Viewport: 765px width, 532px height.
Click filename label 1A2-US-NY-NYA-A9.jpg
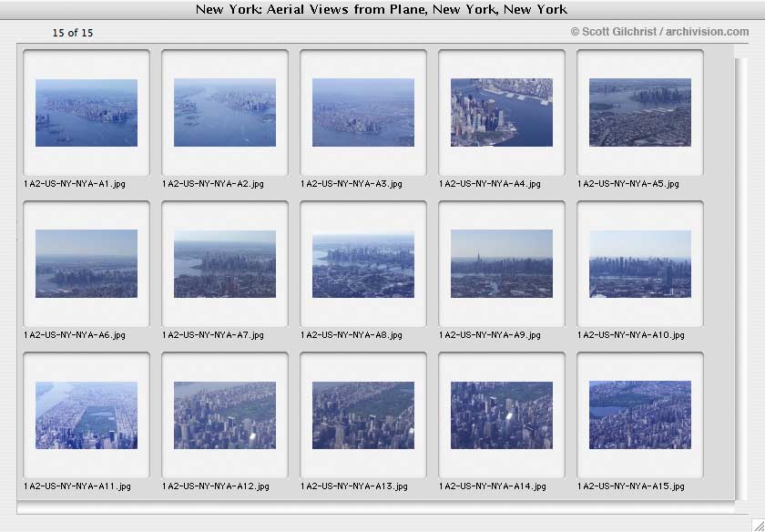pos(490,335)
